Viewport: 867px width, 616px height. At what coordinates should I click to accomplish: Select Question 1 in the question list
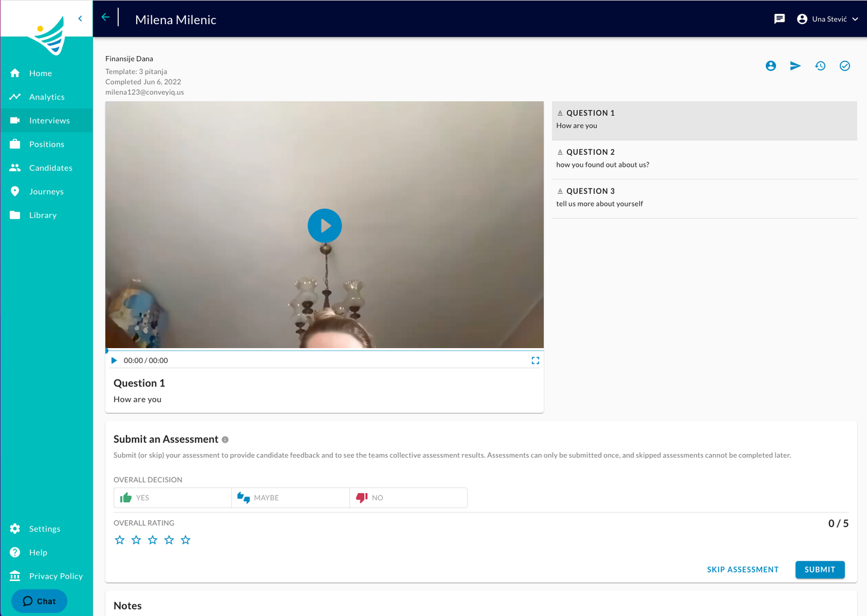704,120
